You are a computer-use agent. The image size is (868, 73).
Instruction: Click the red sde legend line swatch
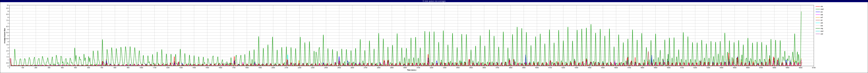click(x=818, y=6)
